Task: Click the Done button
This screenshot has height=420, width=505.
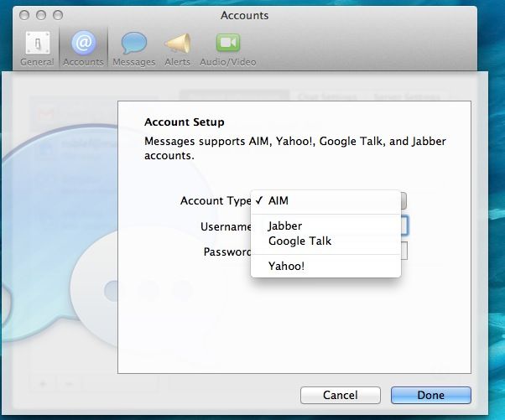Action: pos(431,395)
